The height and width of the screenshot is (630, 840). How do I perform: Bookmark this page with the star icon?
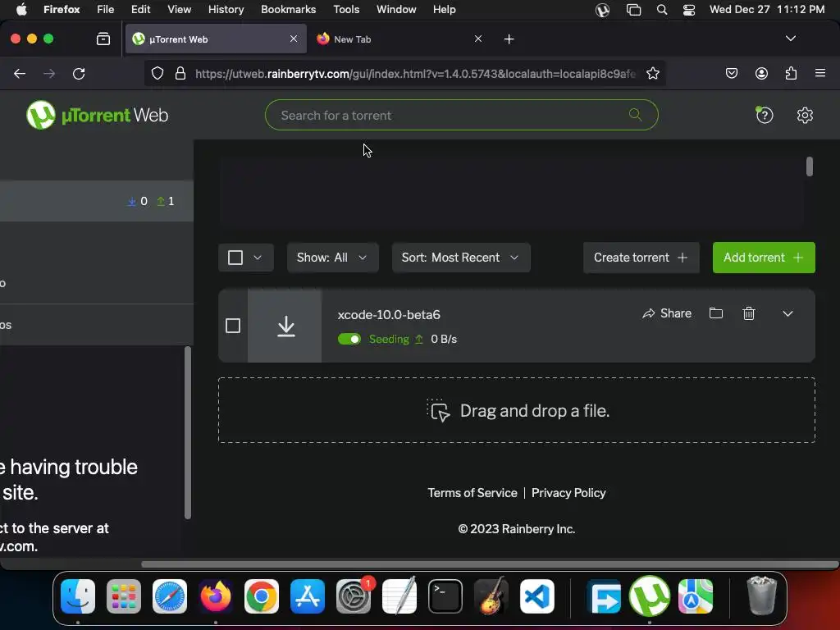point(652,73)
